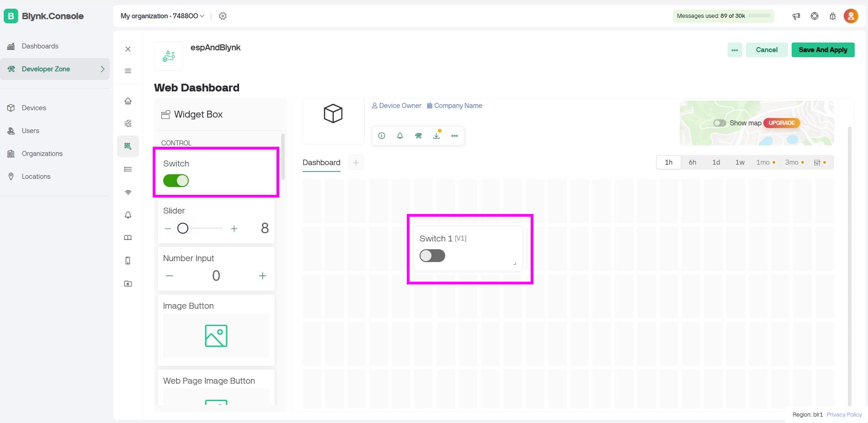
Task: Switch to the Dashboard tab
Action: pos(321,162)
